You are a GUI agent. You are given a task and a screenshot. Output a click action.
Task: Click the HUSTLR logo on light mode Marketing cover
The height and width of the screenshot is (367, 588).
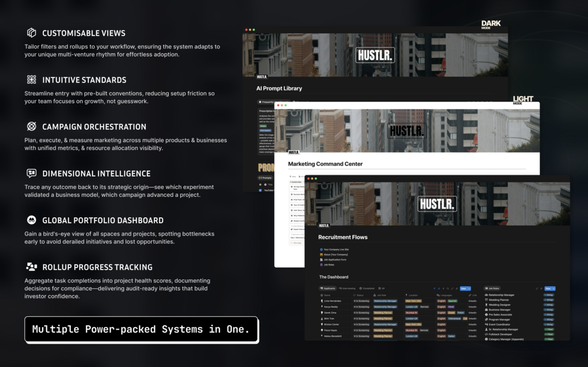(407, 131)
